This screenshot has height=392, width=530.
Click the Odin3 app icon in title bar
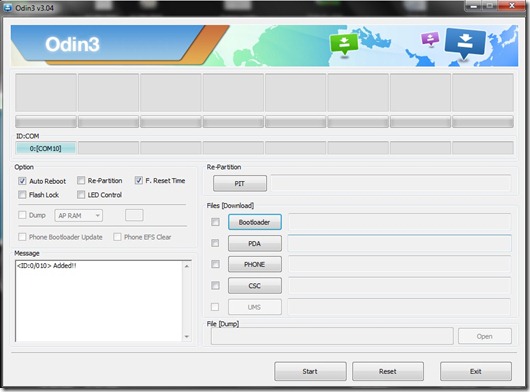point(7,7)
